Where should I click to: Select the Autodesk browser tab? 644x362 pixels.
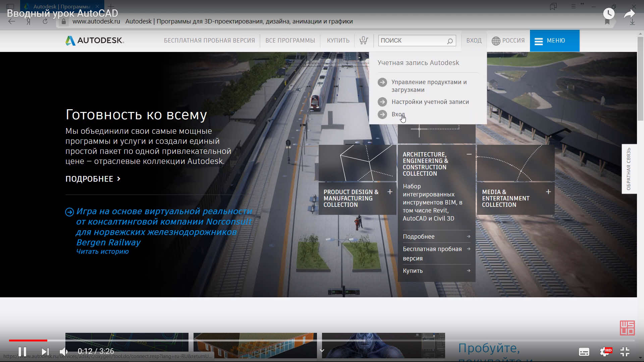coord(62,6)
